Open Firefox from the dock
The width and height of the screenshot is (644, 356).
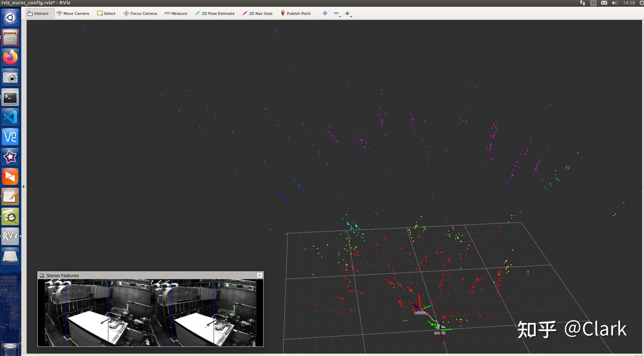click(x=10, y=57)
